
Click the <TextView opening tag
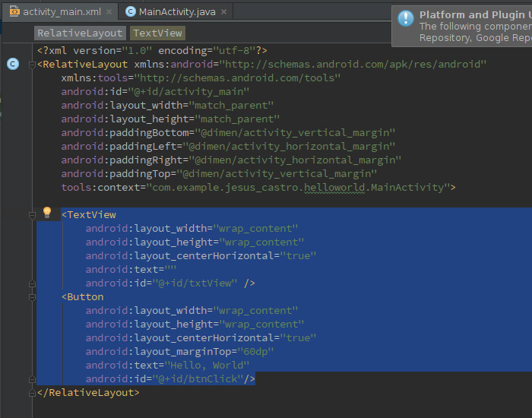tap(89, 215)
